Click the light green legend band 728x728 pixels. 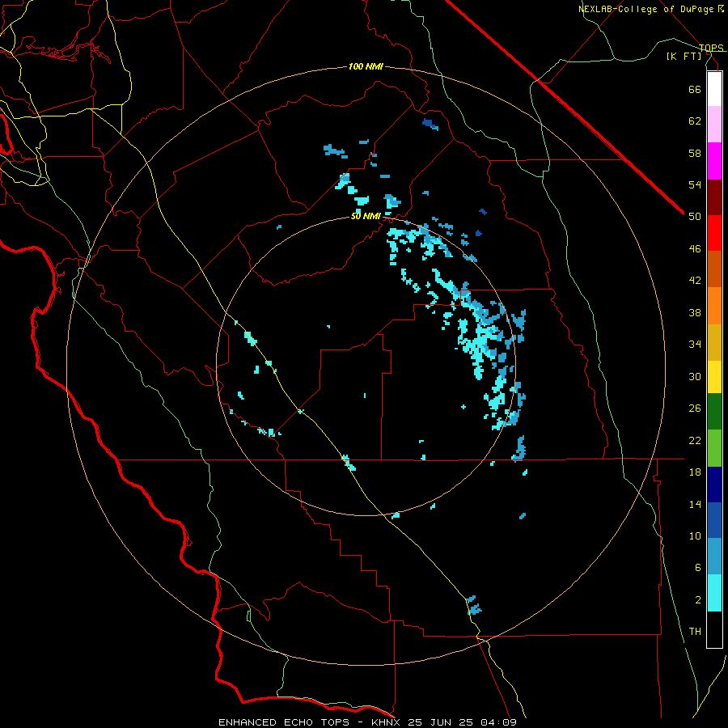tap(714, 448)
